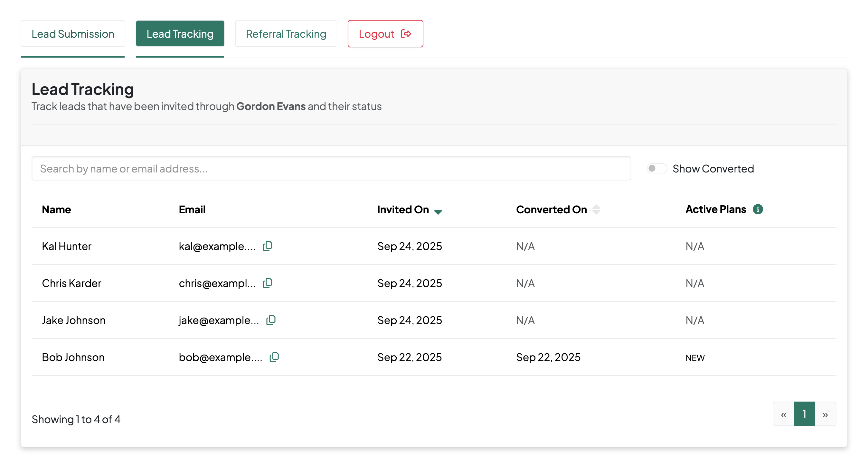Copy Jake Johnson's email address
The width and height of the screenshot is (868, 464).
click(x=271, y=320)
